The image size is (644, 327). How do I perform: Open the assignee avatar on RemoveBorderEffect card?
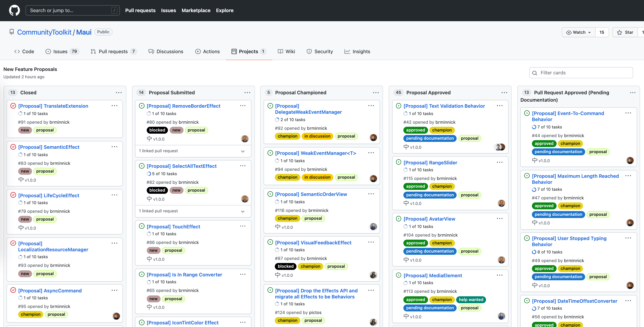pos(245,139)
